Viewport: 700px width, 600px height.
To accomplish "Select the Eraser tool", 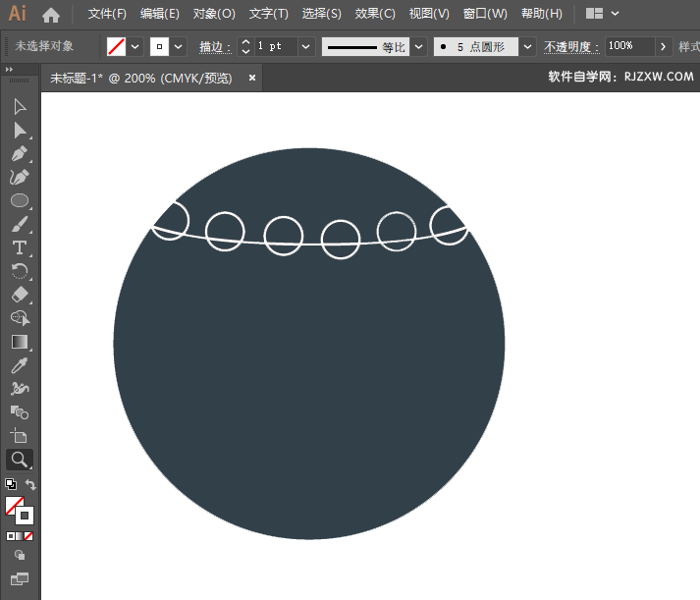I will [20, 295].
